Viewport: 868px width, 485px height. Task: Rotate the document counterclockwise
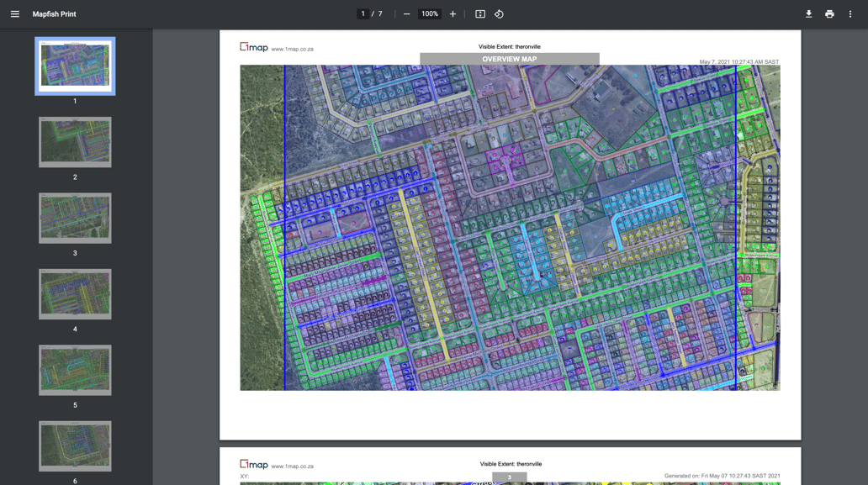point(499,14)
